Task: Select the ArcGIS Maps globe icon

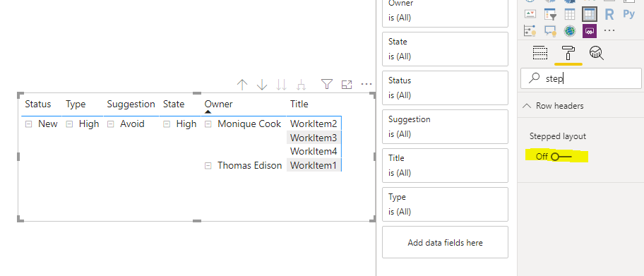Action: coord(570,30)
